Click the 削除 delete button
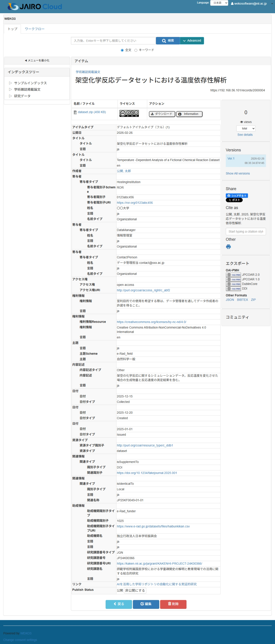Viewport: 275px width, 644px height. pos(173,604)
